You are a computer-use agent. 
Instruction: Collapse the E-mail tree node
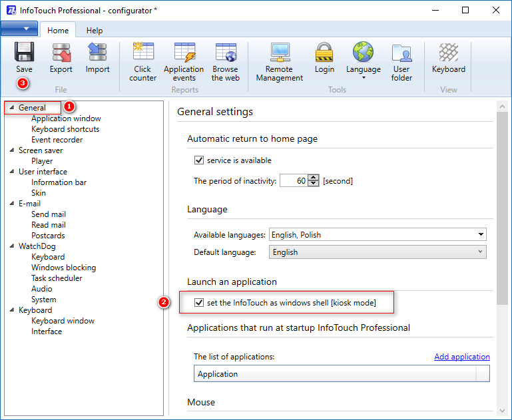click(x=12, y=203)
